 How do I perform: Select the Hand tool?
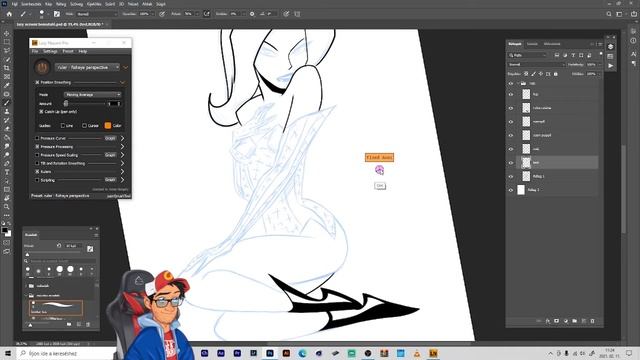pyautogui.click(x=7, y=198)
